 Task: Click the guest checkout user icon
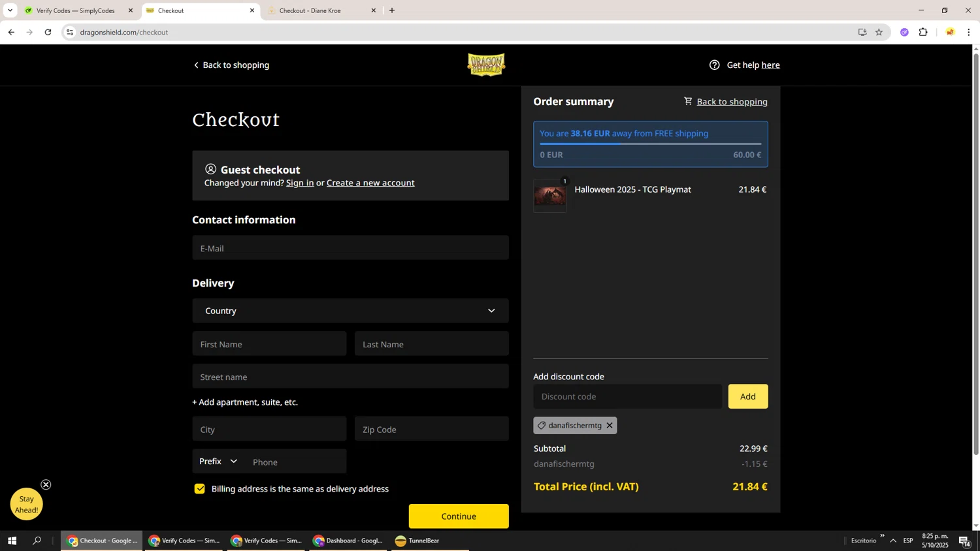coord(210,169)
